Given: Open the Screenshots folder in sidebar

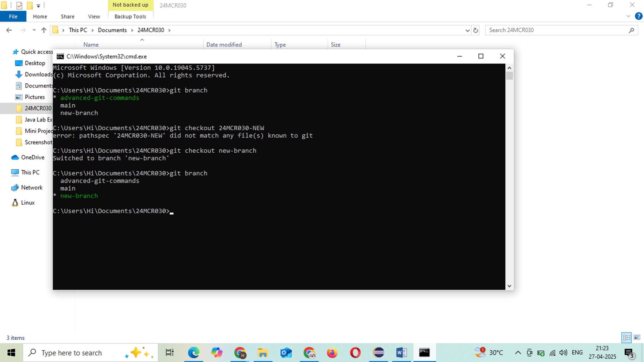Looking at the screenshot, I should [x=34, y=142].
